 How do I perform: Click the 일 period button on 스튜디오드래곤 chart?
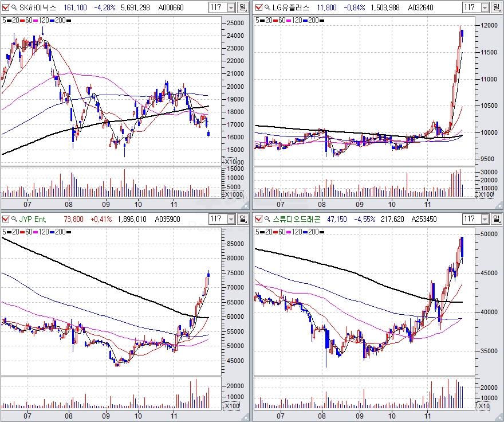point(496,218)
